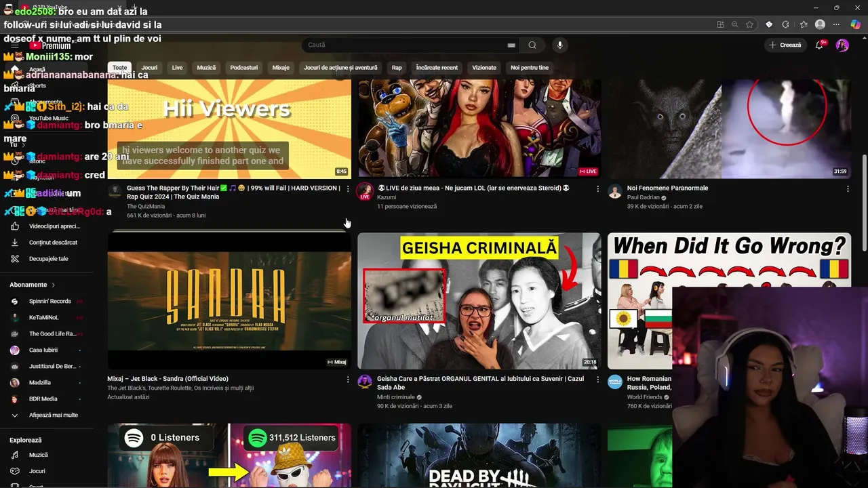Open options menu for Geisha video
Image resolution: width=868 pixels, height=488 pixels.
[597, 380]
